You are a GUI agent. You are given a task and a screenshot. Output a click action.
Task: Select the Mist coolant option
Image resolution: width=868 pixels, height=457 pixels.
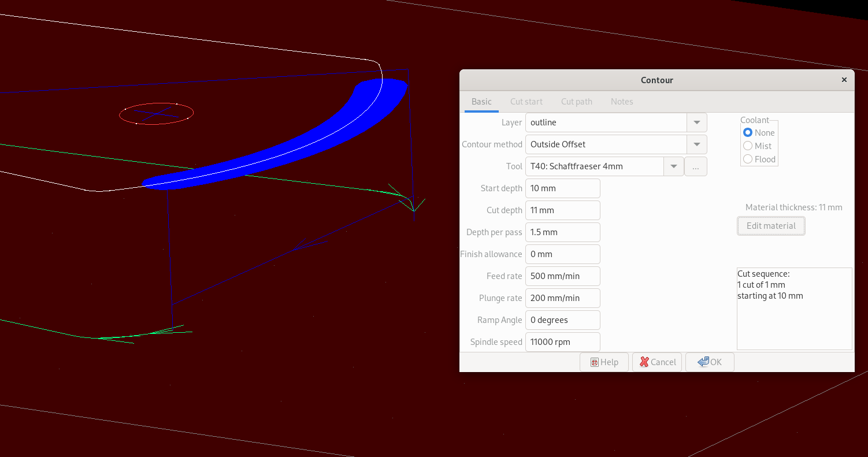pyautogui.click(x=748, y=146)
